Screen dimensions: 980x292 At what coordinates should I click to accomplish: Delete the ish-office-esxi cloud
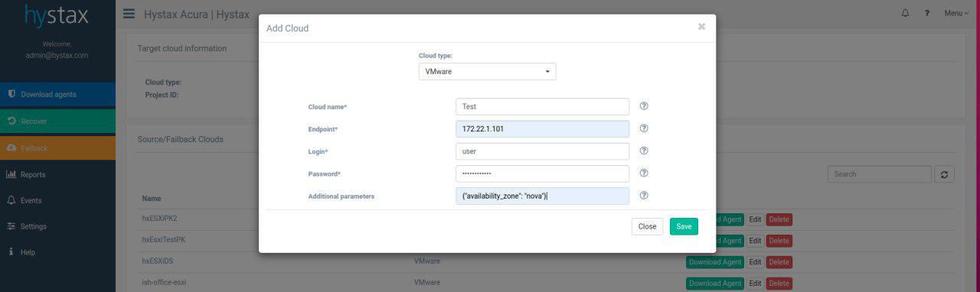point(779,284)
